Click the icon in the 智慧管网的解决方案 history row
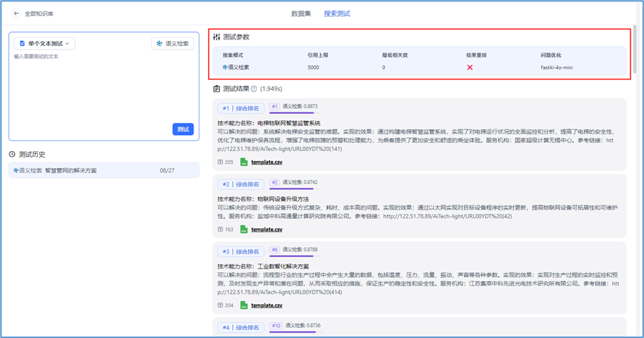 (x=16, y=170)
